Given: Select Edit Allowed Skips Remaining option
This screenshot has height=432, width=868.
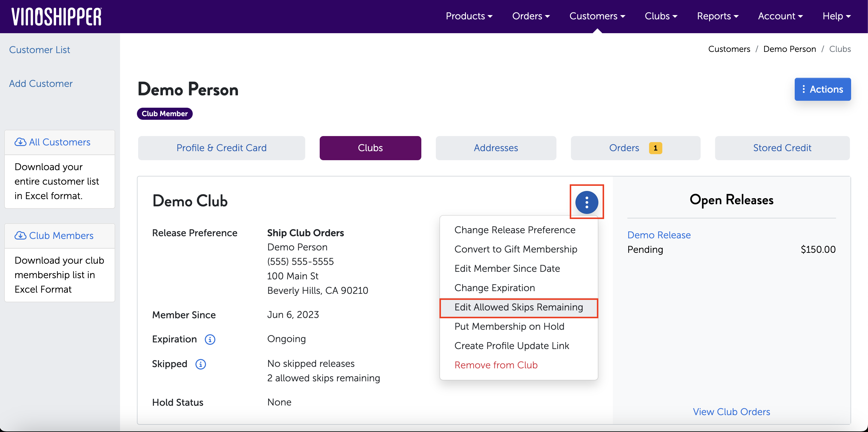Looking at the screenshot, I should [x=518, y=307].
